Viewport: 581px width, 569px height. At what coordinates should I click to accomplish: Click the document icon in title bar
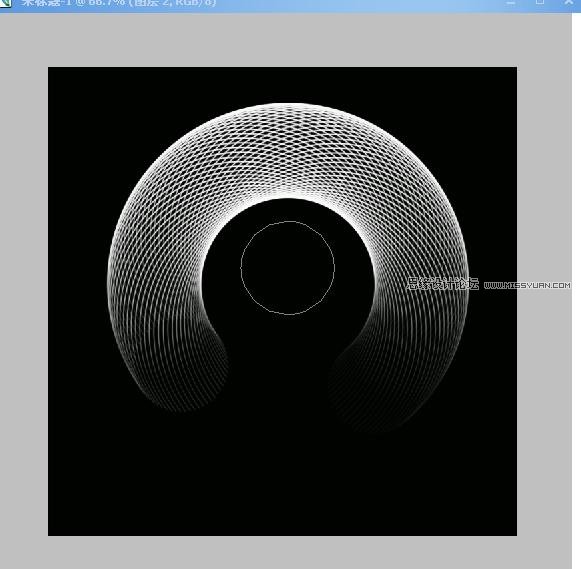(6, 3)
